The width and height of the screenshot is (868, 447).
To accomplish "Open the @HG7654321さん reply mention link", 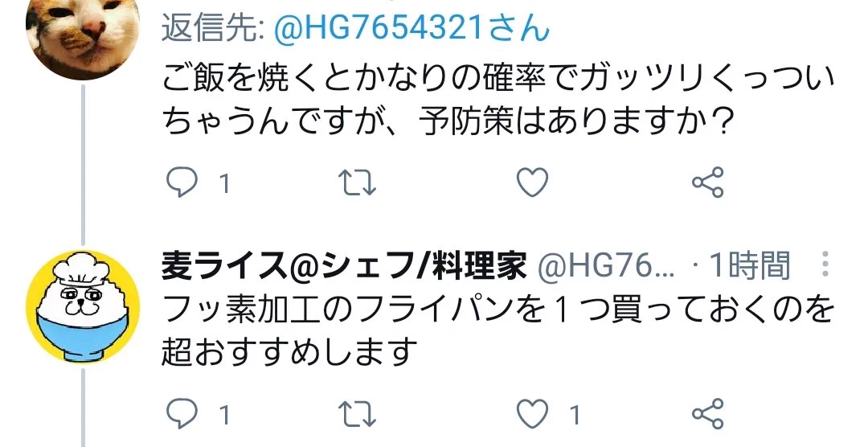I will tap(411, 27).
